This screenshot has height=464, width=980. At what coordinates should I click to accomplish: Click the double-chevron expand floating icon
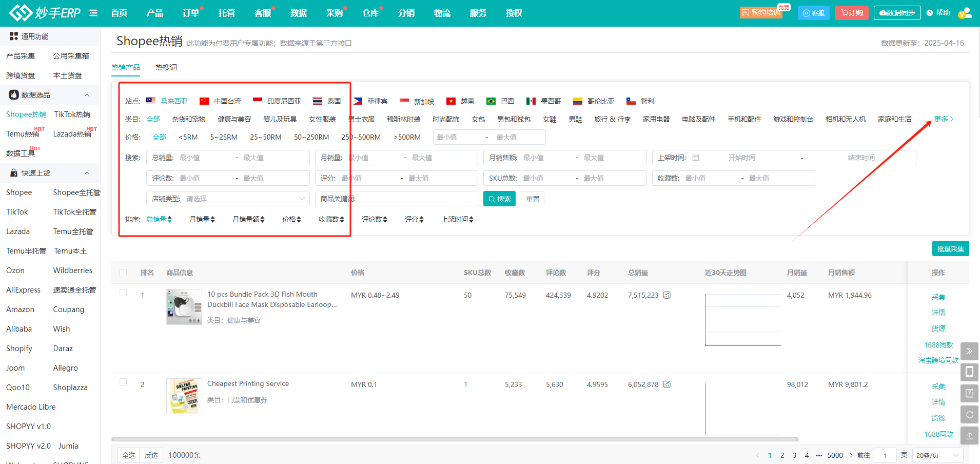[969, 351]
